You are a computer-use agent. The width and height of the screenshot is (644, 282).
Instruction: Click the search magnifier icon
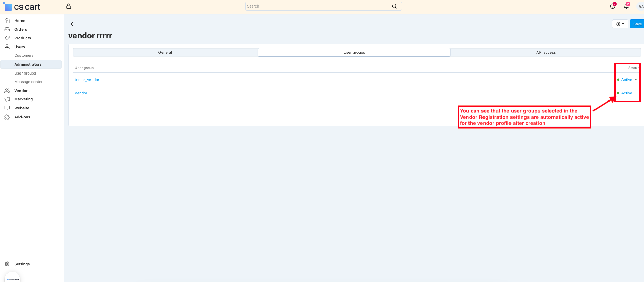(x=394, y=6)
